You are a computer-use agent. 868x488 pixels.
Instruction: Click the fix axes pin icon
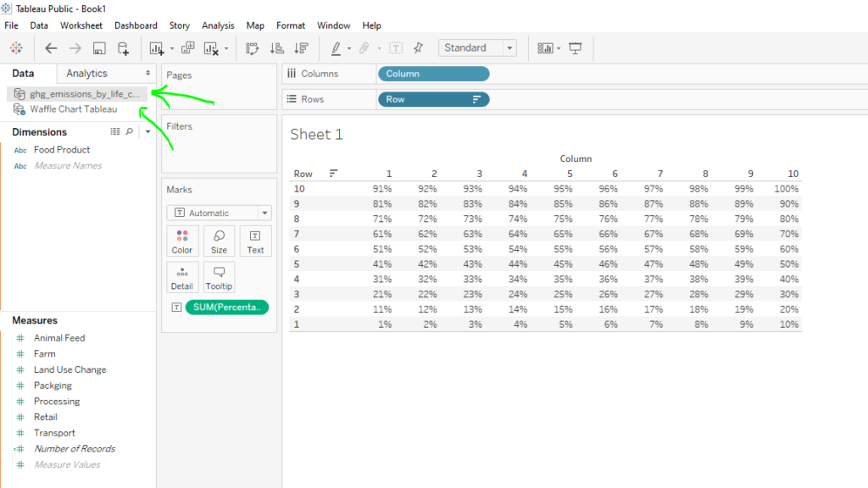click(419, 48)
